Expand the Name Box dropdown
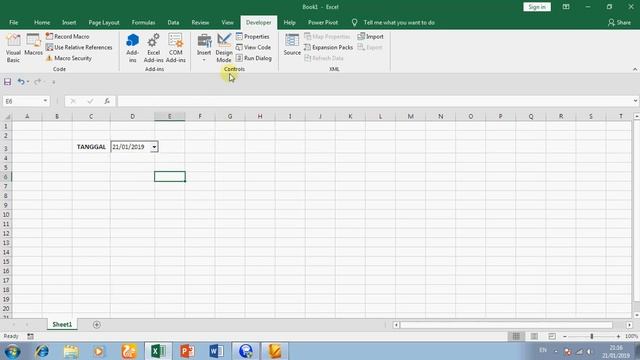 click(45, 101)
